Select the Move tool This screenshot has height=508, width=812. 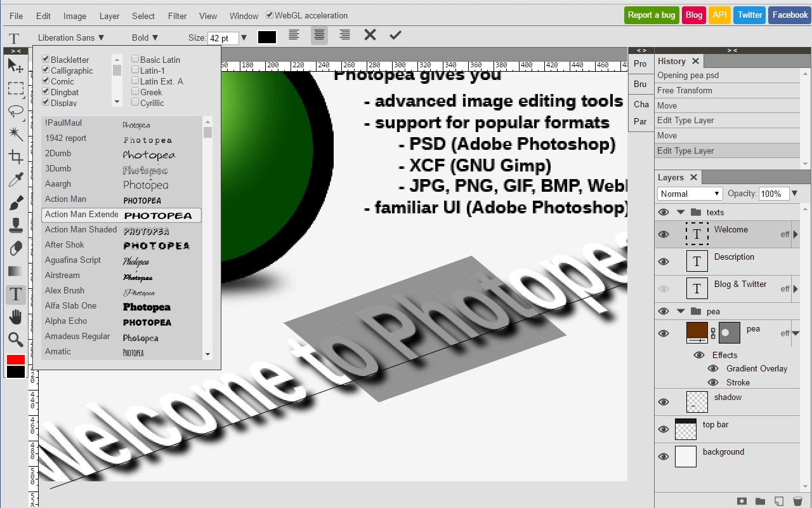[x=15, y=65]
